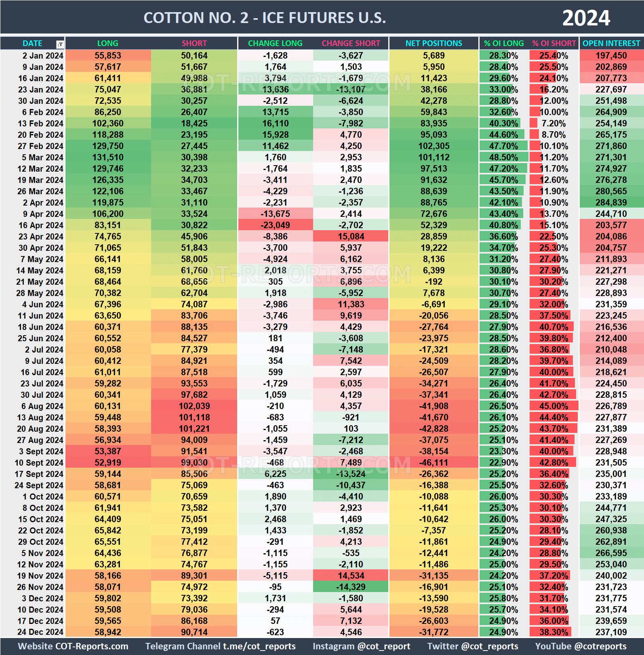Click the % OI SHORT header
The height and width of the screenshot is (655, 644).
(554, 43)
